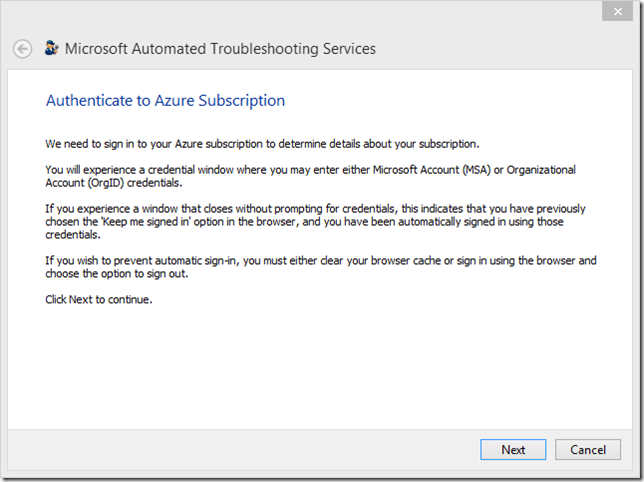Image resolution: width=644 pixels, height=482 pixels.
Task: Click the Next button to continue
Action: 513,450
